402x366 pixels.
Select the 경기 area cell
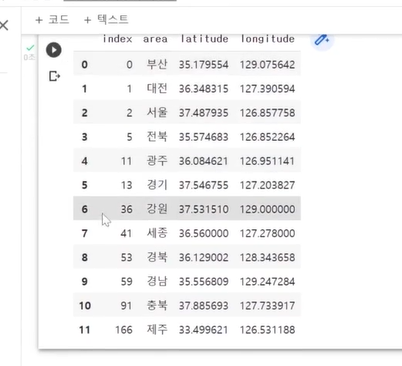(x=157, y=185)
